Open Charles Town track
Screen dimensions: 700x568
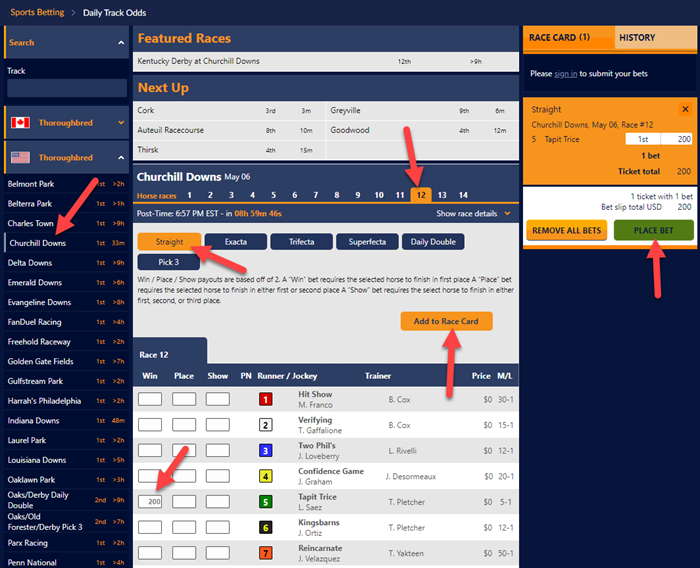pos(66,223)
